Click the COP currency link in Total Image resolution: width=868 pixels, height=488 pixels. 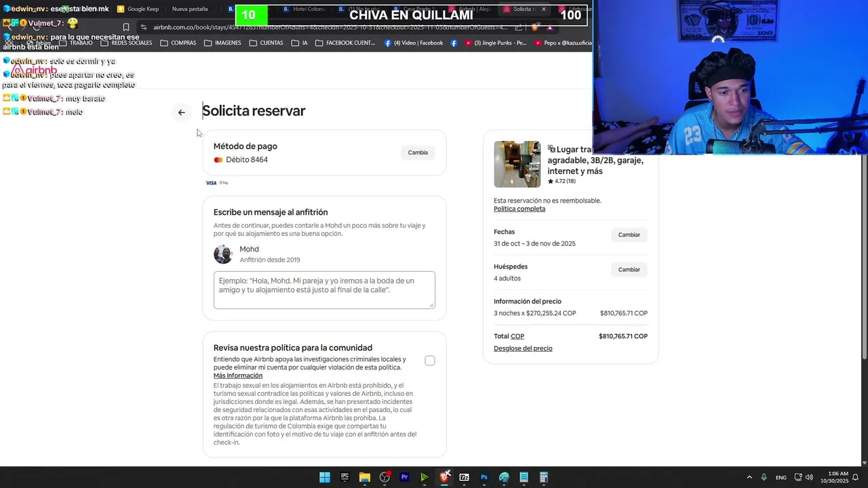tap(517, 336)
